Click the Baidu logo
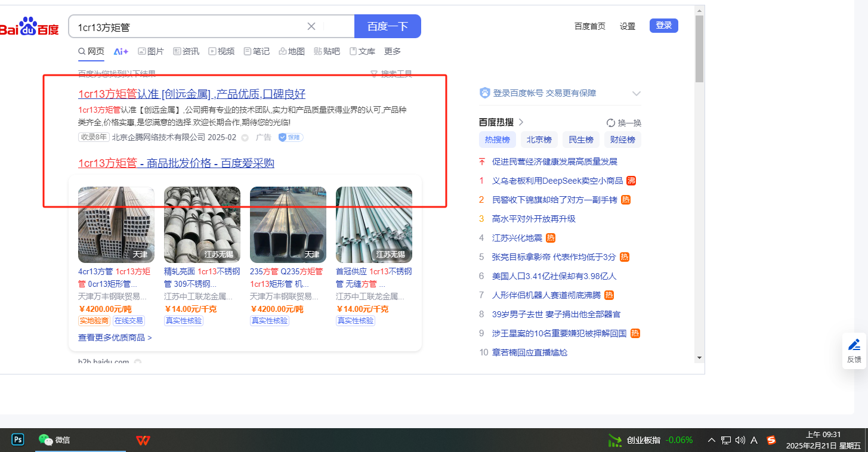This screenshot has width=868, height=452. click(29, 27)
